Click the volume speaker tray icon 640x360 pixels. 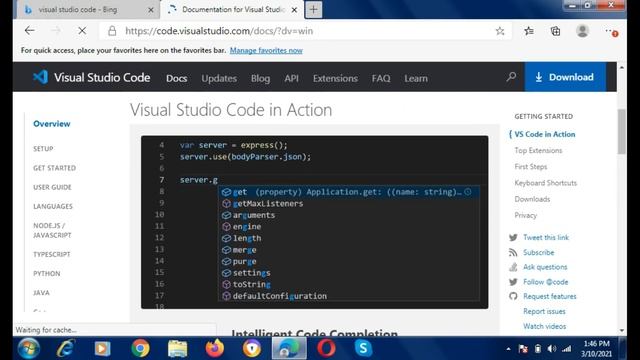pos(552,349)
